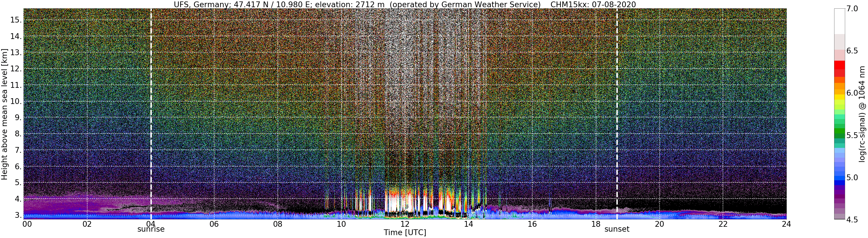
Task: Click the height tick label '11.'
Action: coord(16,85)
